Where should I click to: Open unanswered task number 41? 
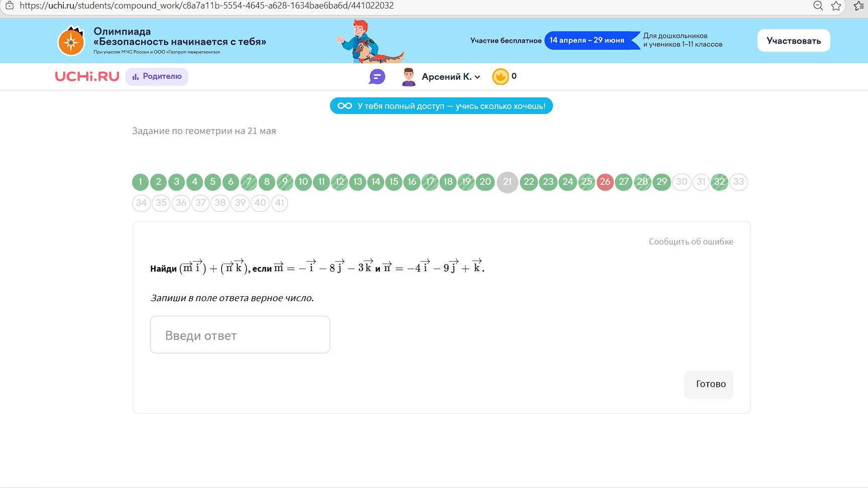(279, 203)
